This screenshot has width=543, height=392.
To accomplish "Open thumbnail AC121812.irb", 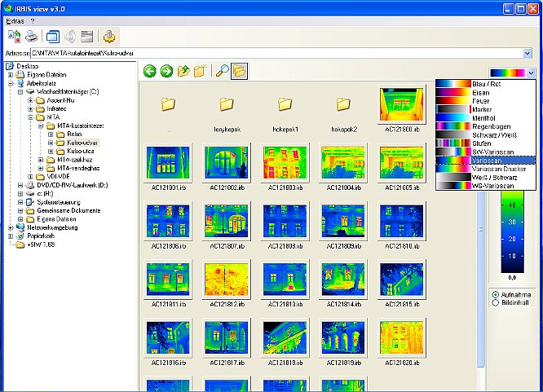I will (x=227, y=280).
